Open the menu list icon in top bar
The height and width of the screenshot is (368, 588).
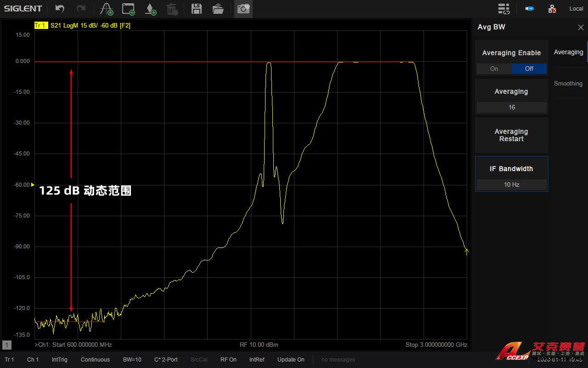[x=504, y=9]
